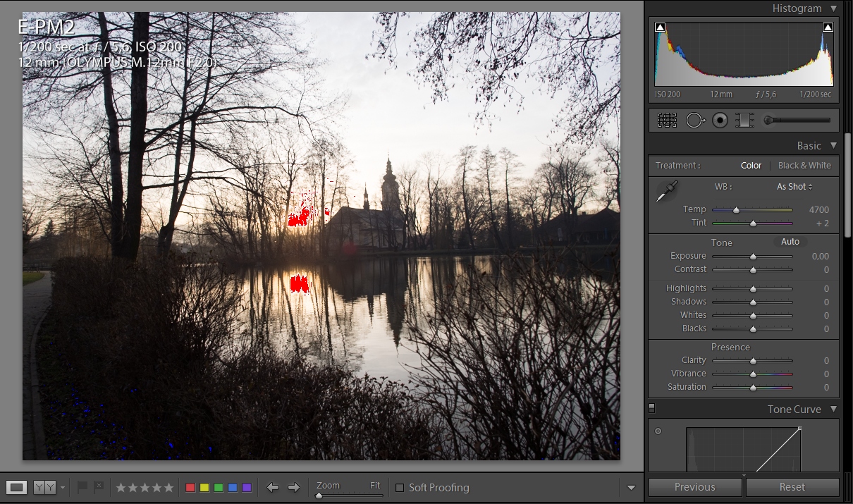Toggle the highlight clipping indicator
The width and height of the screenshot is (853, 504).
(828, 27)
